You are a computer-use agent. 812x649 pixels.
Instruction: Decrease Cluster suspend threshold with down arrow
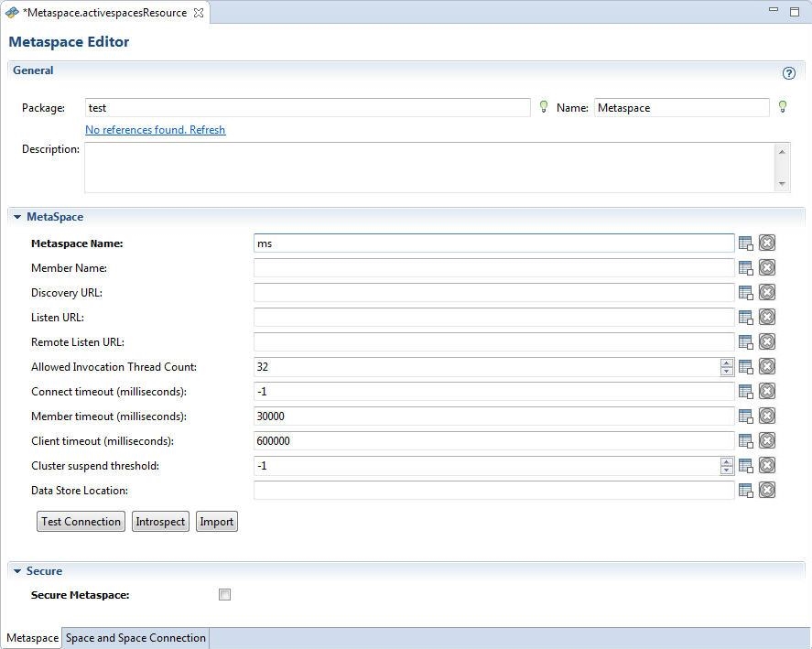(727, 470)
